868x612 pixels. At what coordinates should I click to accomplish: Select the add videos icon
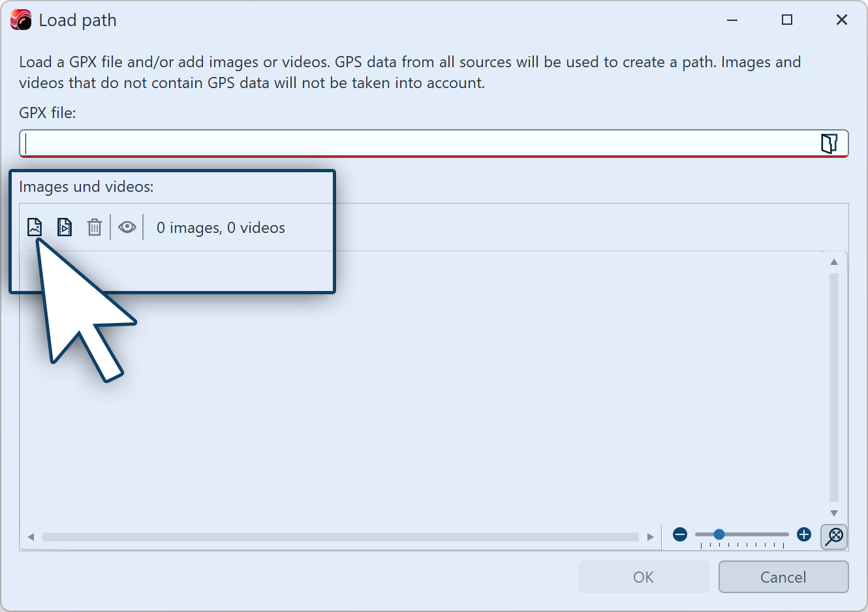click(64, 227)
